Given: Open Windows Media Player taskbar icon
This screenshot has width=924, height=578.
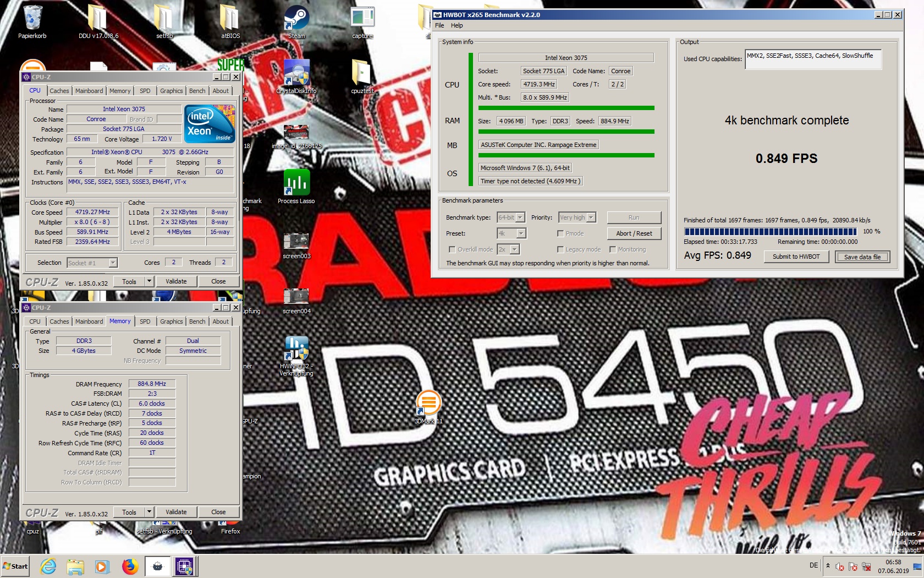Looking at the screenshot, I should pyautogui.click(x=102, y=566).
